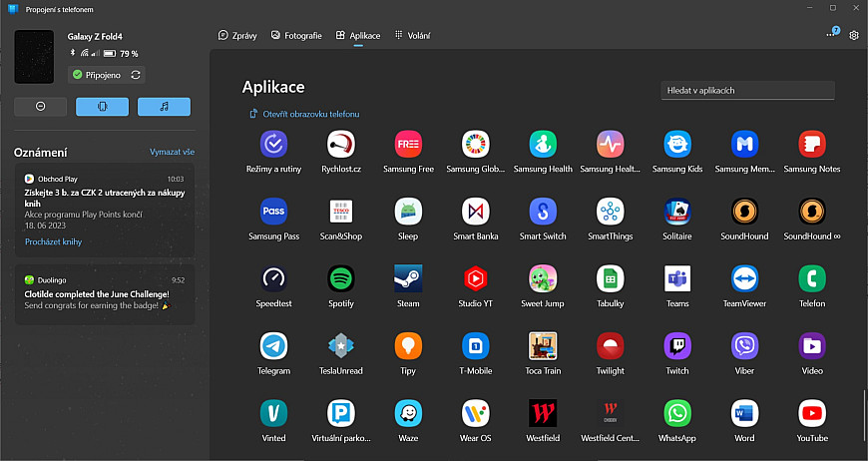Viewport: 868px width, 461px height.
Task: Launch Sweet Jump game
Action: [x=543, y=279]
